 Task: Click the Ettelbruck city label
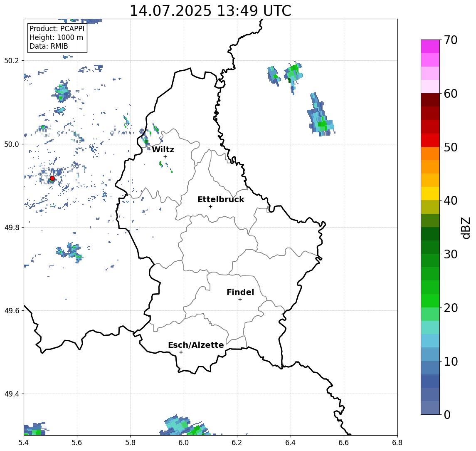point(221,199)
